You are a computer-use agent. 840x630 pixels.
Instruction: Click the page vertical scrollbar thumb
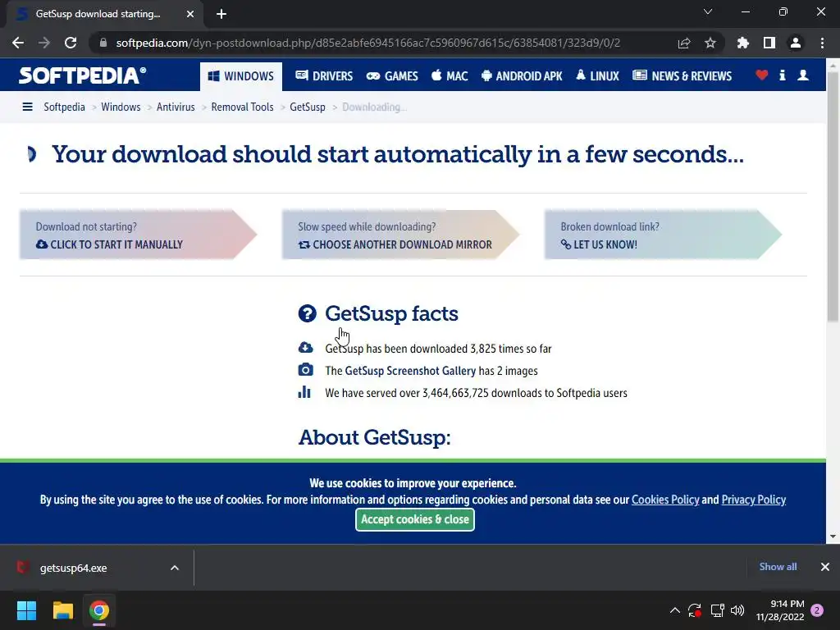[833, 195]
